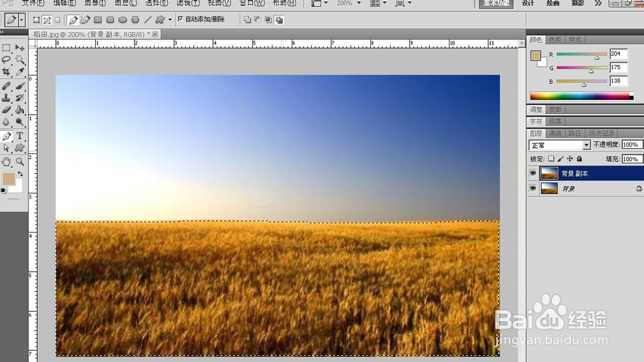
Task: Hide the 背景 layer
Action: [x=533, y=188]
